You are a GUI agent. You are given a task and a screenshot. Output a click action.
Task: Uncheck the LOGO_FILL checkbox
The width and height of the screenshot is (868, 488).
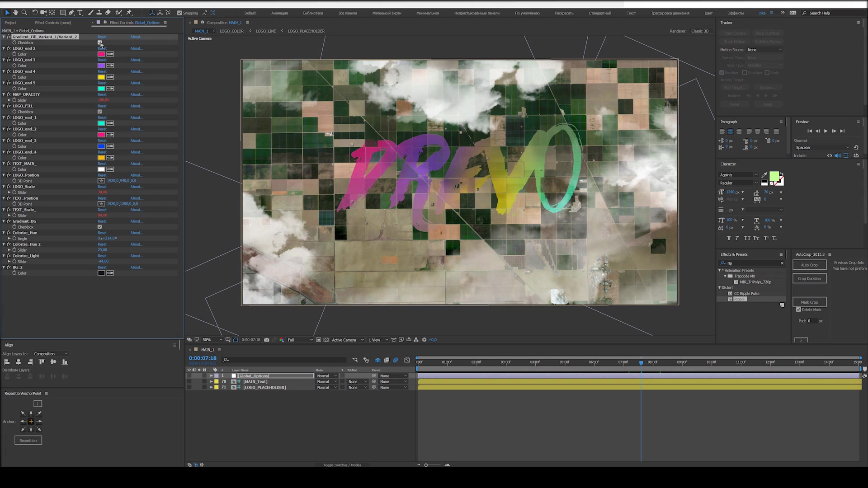point(100,112)
